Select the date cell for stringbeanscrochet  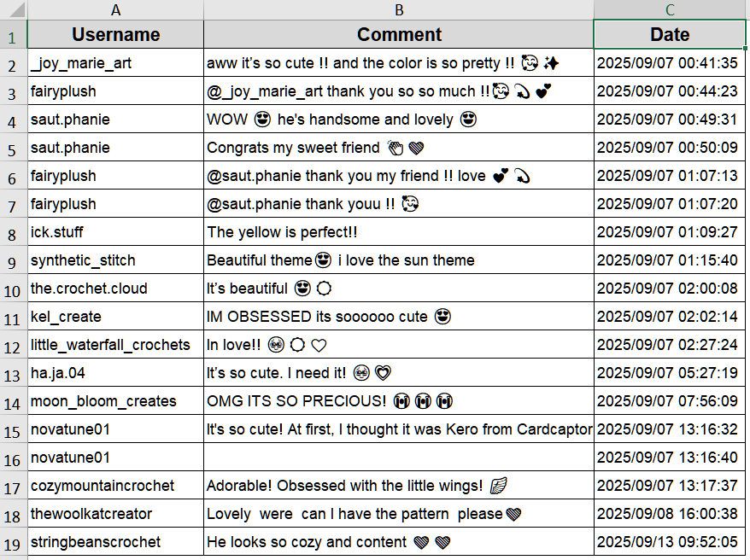(x=670, y=542)
